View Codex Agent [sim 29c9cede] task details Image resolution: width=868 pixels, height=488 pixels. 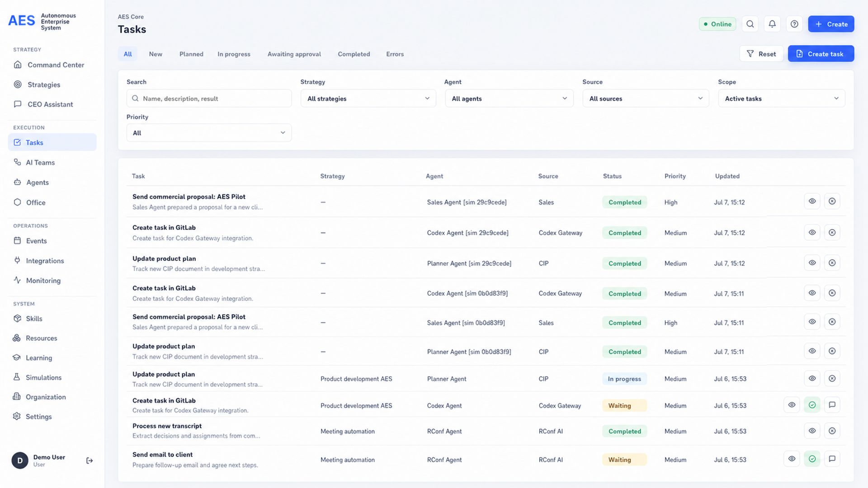point(812,233)
